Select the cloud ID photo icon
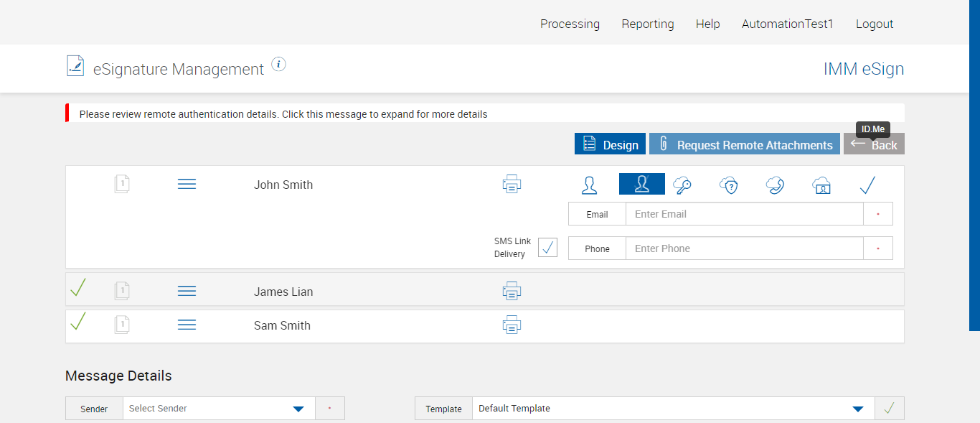 (x=821, y=185)
